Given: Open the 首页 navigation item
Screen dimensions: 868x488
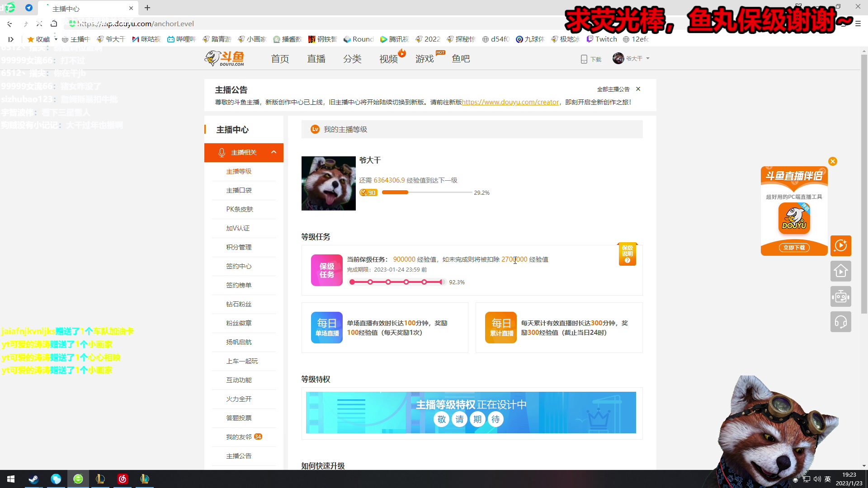Looking at the screenshot, I should (280, 59).
